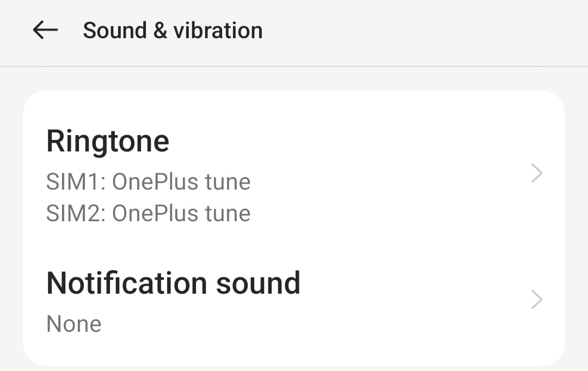Expand the Notification sound settings row
This screenshot has height=371, width=588.
294,300
